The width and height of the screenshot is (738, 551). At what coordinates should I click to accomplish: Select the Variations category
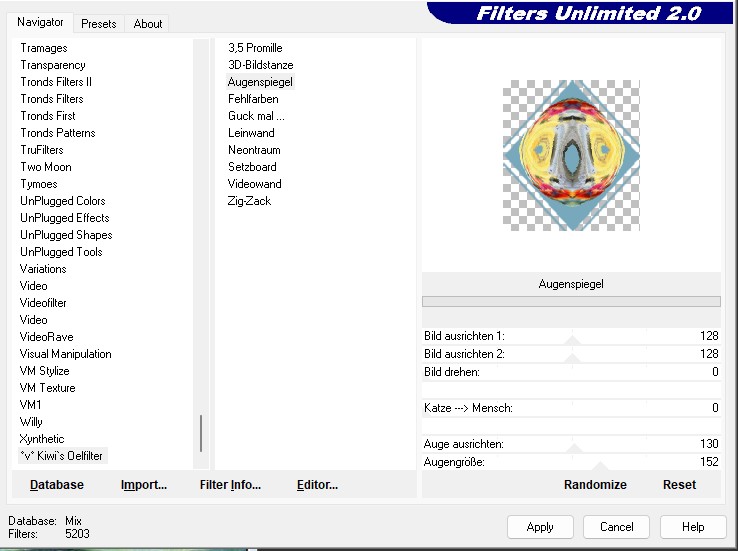43,269
